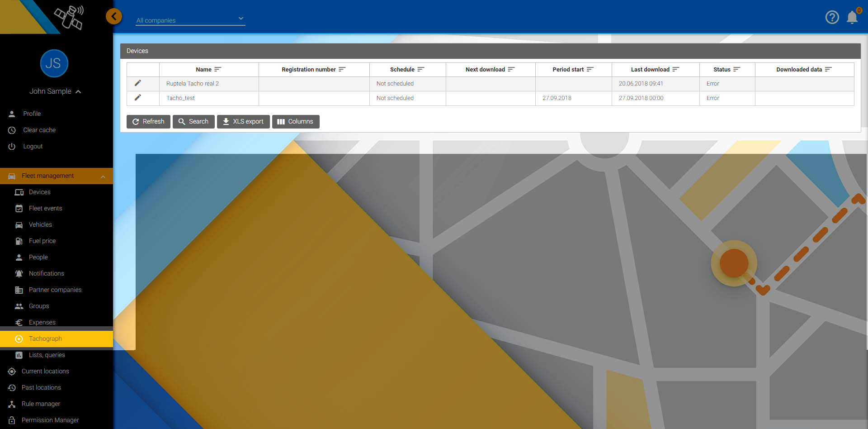The width and height of the screenshot is (868, 429).
Task: Click the JS user avatar
Action: (x=54, y=63)
